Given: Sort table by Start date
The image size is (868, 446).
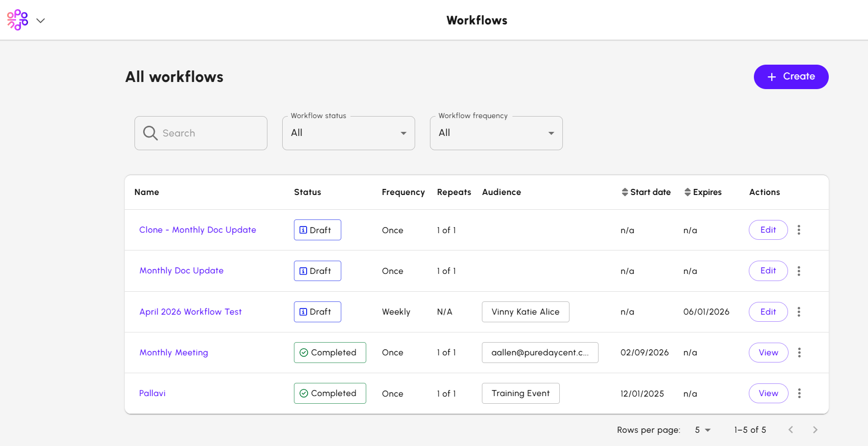Looking at the screenshot, I should [x=646, y=192].
